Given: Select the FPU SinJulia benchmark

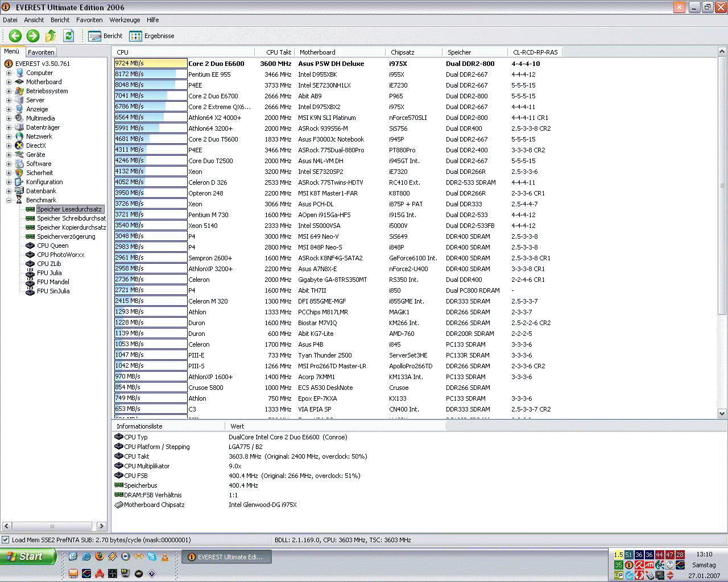Looking at the screenshot, I should [x=53, y=291].
